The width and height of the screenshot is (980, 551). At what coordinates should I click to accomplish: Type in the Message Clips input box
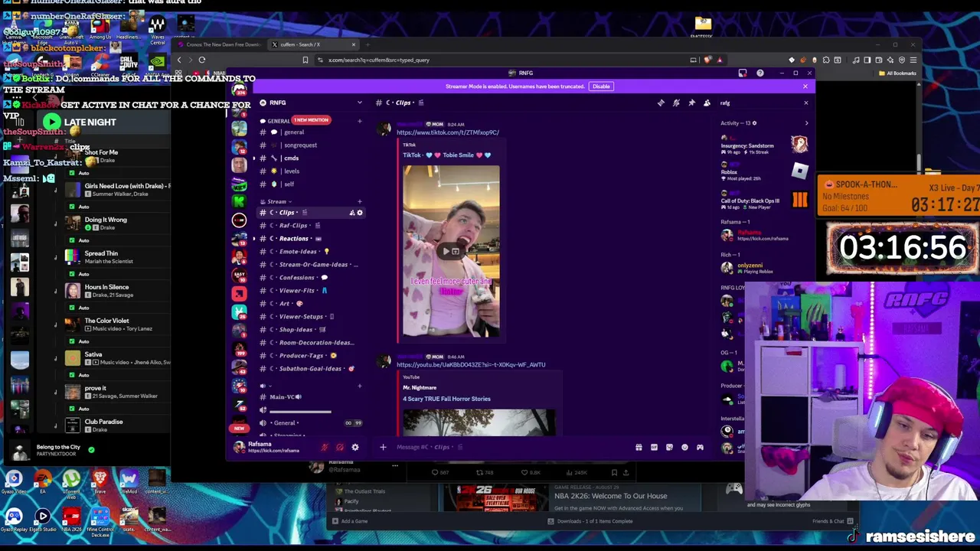pyautogui.click(x=509, y=447)
